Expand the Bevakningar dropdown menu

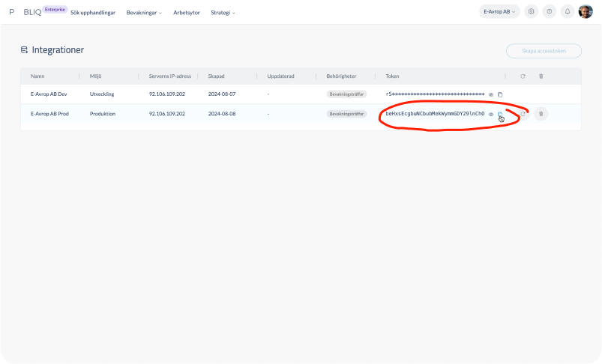[x=144, y=13]
